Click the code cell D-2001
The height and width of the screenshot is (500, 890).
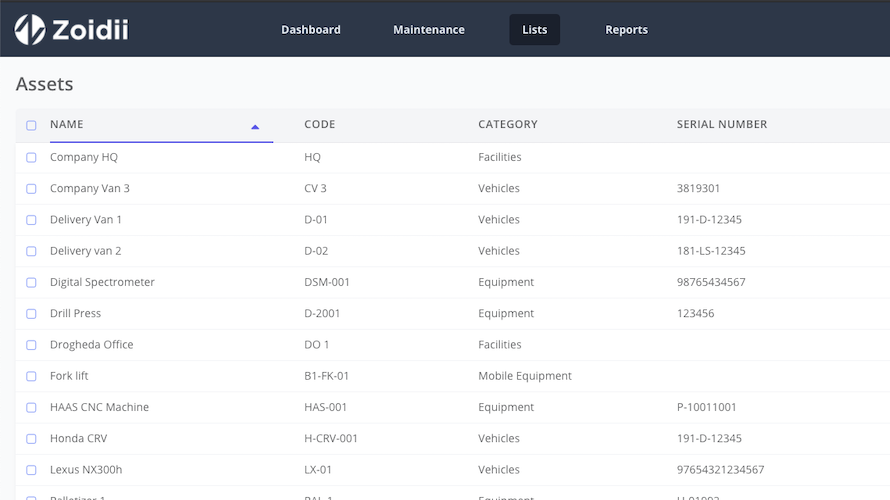tap(322, 313)
